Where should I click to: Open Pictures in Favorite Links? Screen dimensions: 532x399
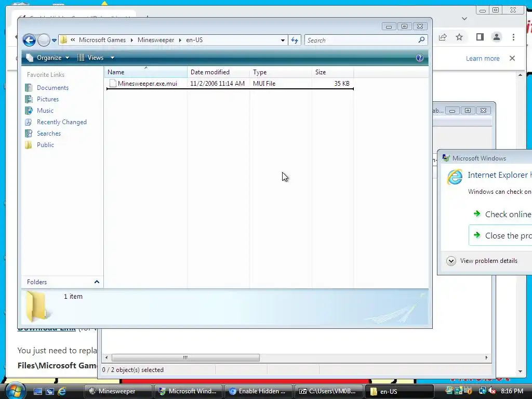(47, 99)
